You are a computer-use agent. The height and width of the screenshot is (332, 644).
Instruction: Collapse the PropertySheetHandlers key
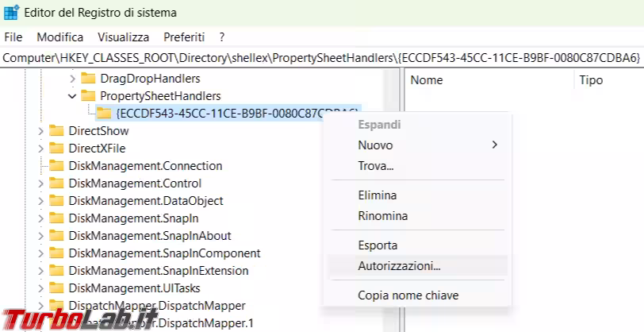(72, 96)
